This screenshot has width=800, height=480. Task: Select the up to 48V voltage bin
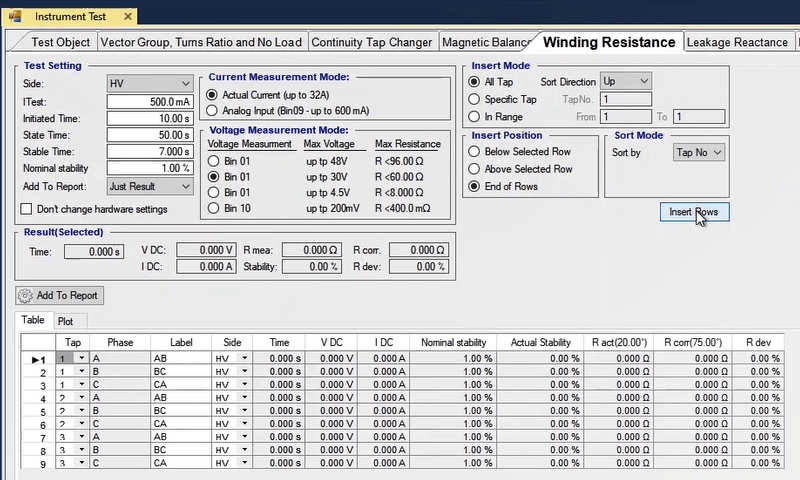pos(212,160)
